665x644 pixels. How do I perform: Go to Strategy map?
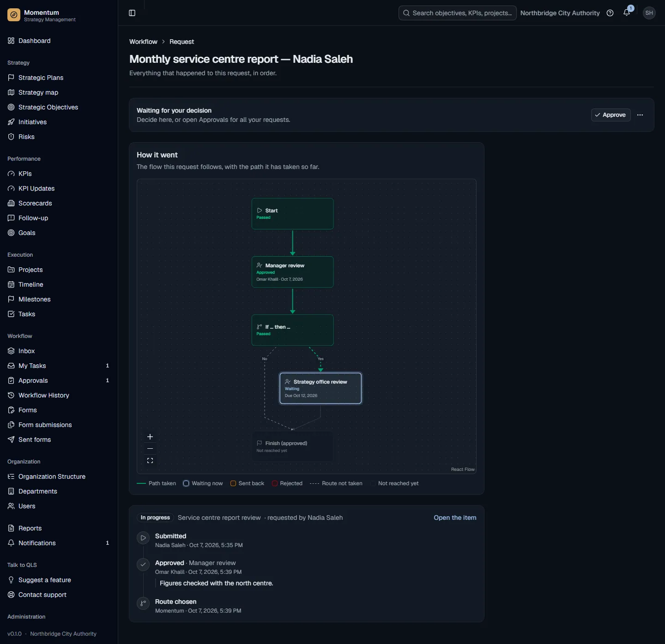[x=59, y=92]
